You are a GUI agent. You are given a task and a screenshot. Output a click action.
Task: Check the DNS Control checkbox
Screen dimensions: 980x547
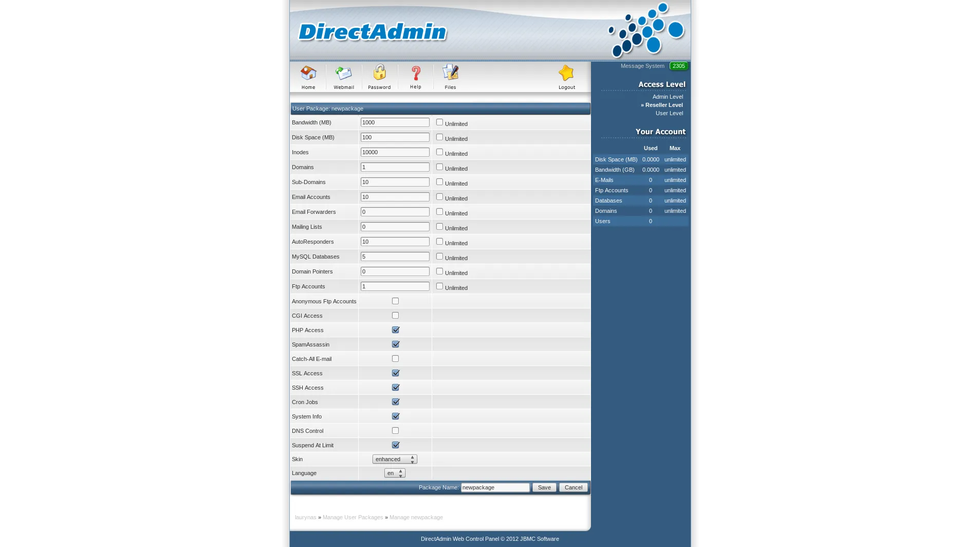tap(395, 431)
